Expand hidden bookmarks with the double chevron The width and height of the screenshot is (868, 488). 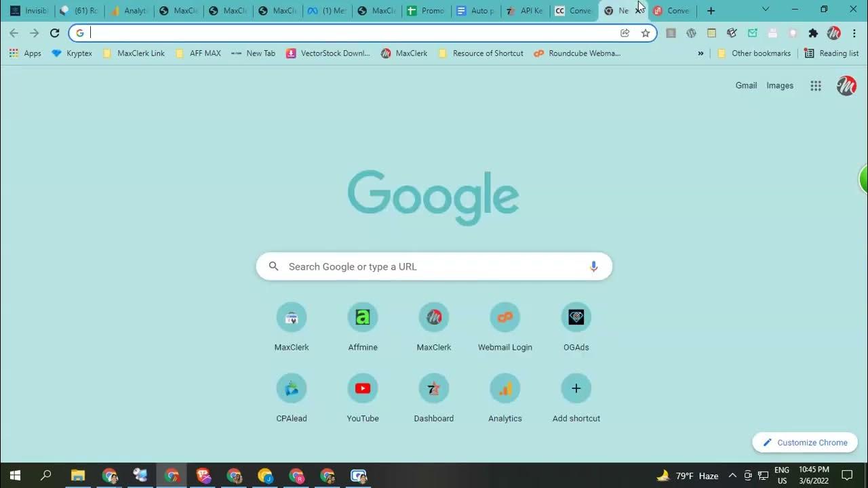(x=701, y=53)
